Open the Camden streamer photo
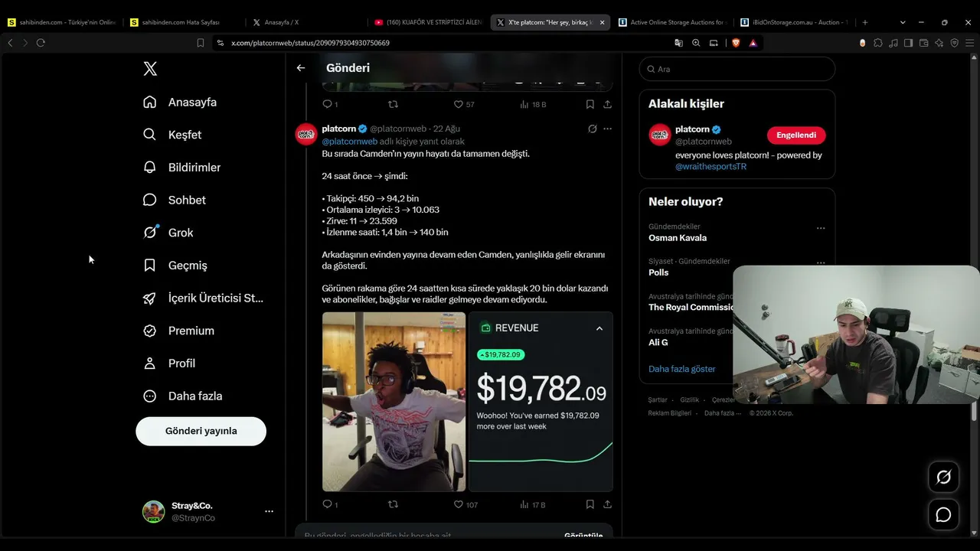 click(394, 401)
